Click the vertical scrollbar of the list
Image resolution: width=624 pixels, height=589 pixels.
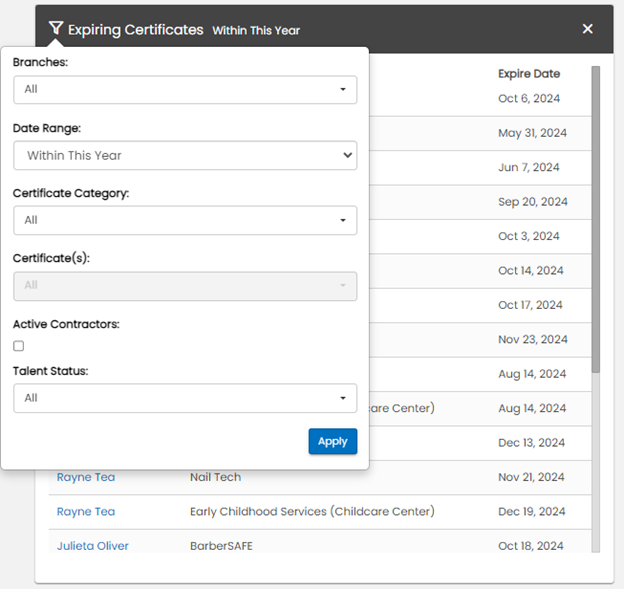point(595,220)
